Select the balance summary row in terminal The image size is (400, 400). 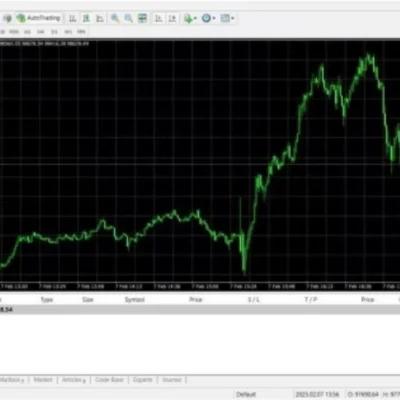[x=200, y=310]
